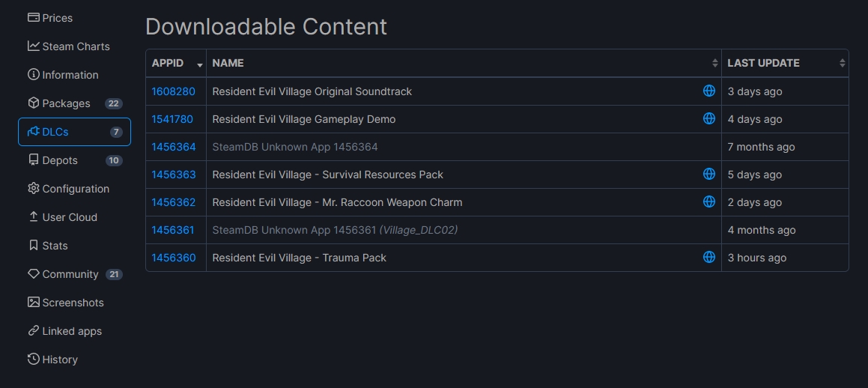868x388 pixels.
Task: Sort by LAST UPDATE column arrows
Action: point(842,63)
